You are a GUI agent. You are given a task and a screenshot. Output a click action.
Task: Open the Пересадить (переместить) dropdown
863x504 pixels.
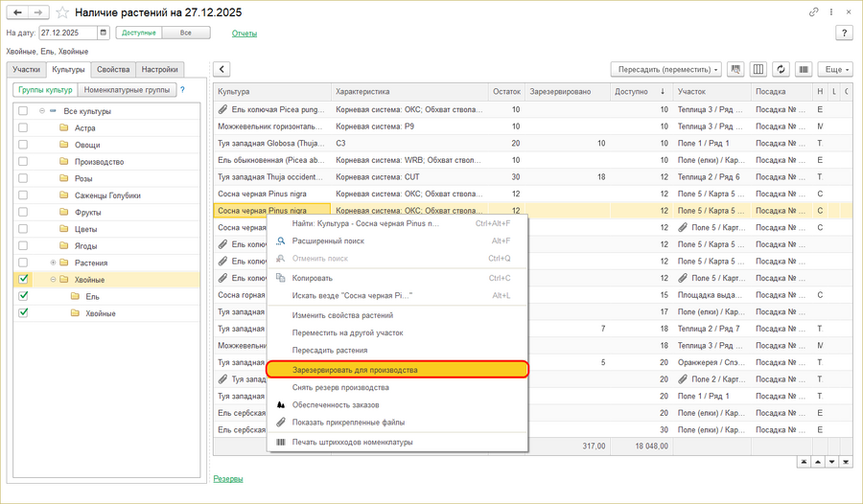[666, 69]
